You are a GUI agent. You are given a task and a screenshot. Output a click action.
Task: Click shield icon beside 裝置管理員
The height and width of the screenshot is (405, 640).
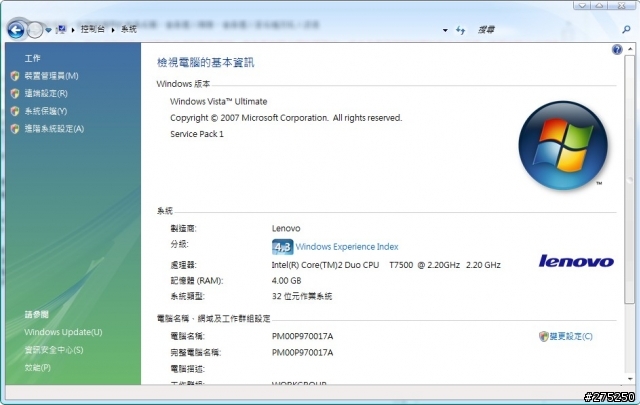(15, 76)
